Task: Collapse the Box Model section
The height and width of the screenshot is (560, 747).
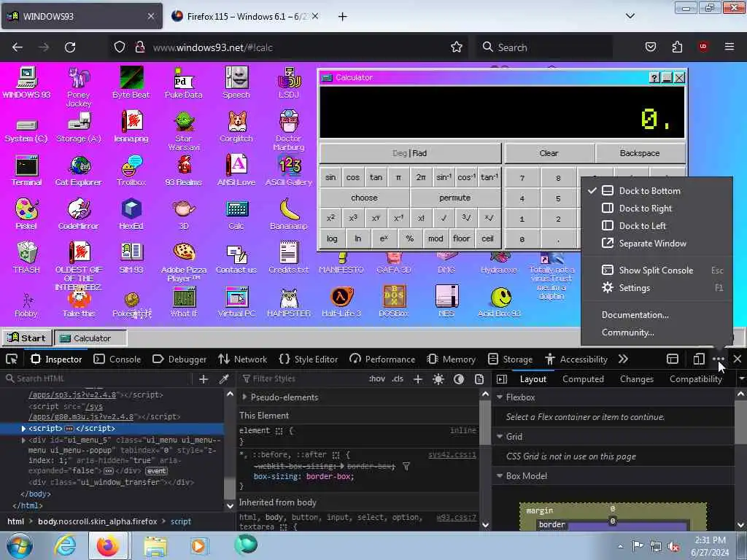Action: (x=500, y=476)
